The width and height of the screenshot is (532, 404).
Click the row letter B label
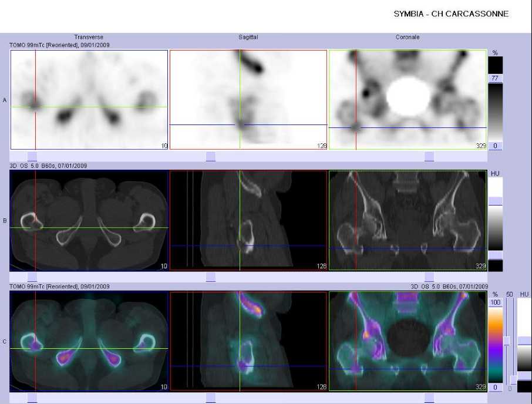click(5, 221)
